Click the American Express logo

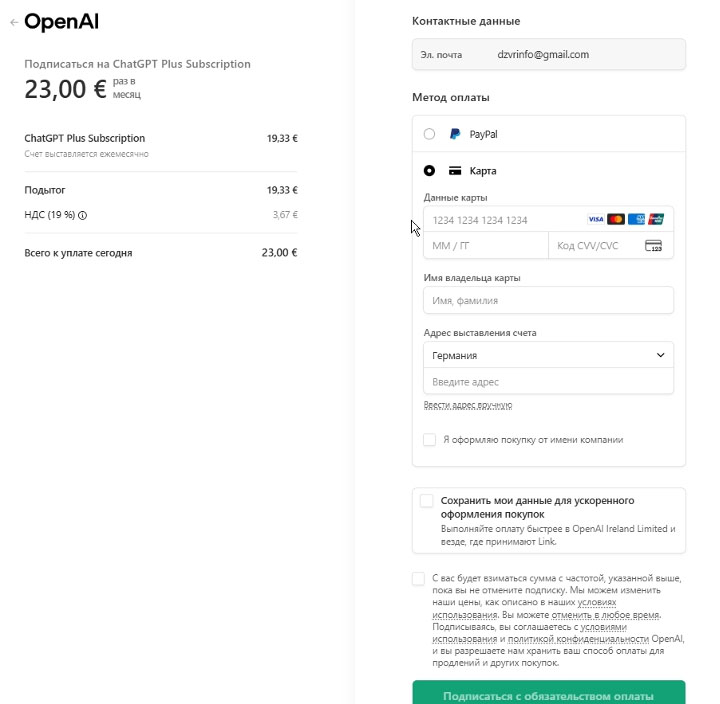[636, 219]
